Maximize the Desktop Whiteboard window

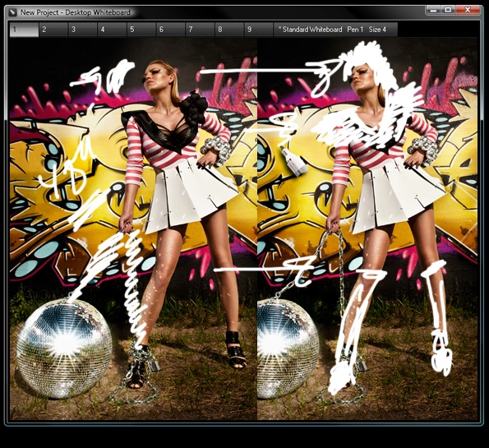tap(449, 10)
